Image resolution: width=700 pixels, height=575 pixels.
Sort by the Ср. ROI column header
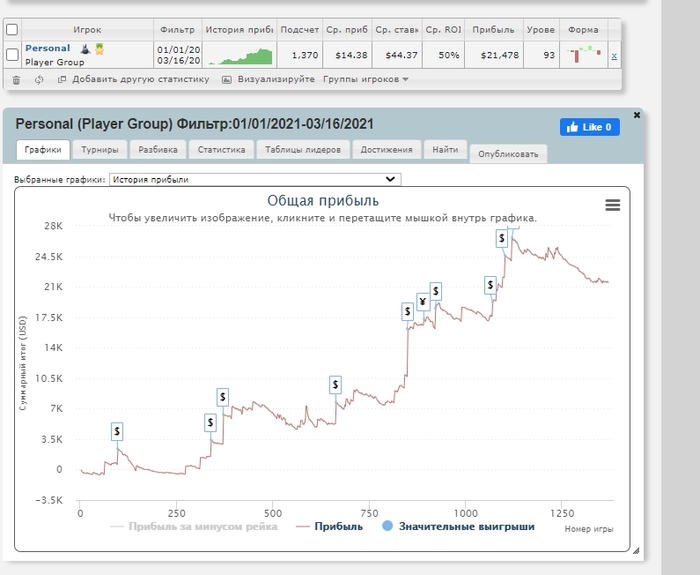tap(443, 30)
